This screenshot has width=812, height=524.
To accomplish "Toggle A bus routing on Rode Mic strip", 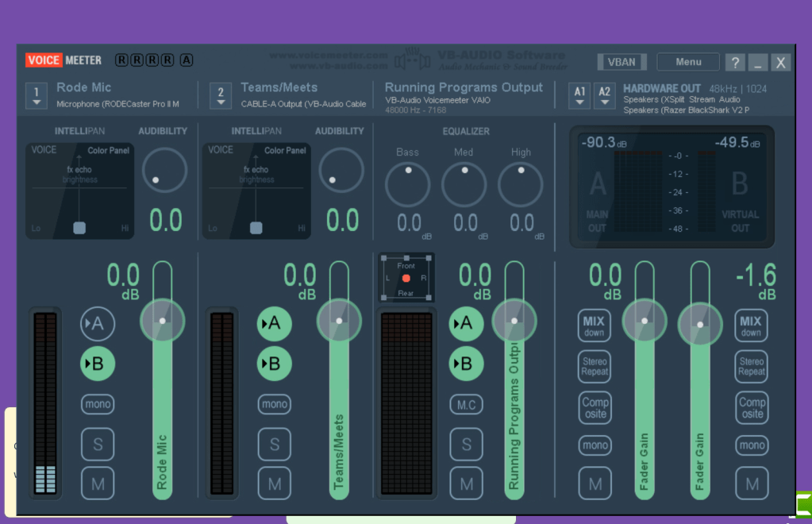I will tap(98, 324).
